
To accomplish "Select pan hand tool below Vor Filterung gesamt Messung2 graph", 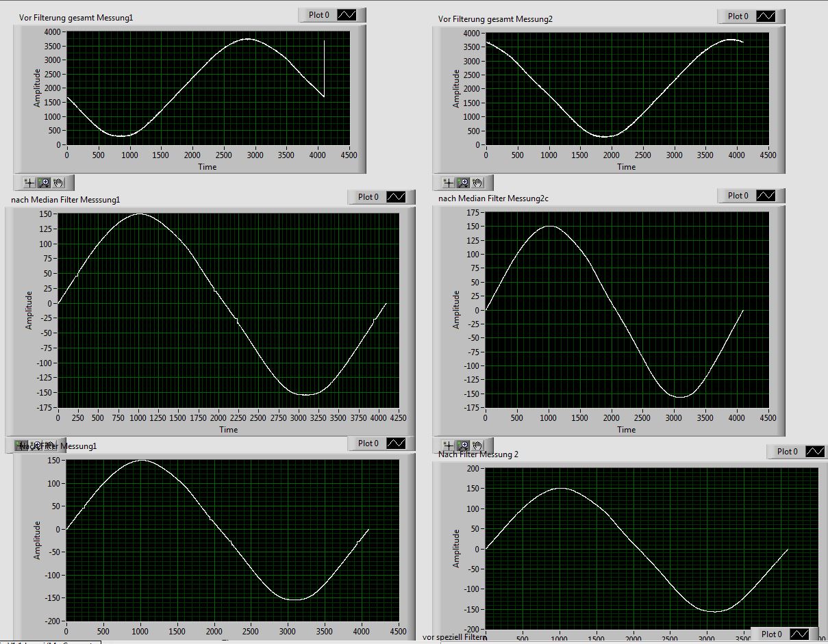I will (477, 183).
